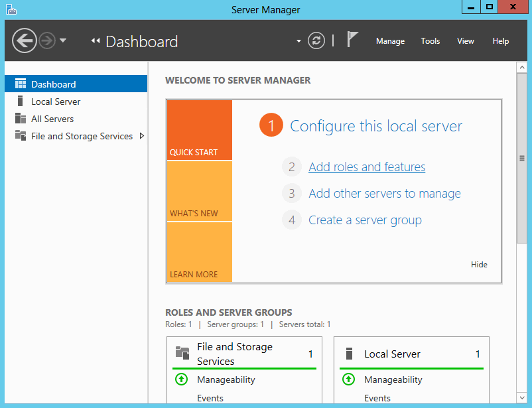
Task: Click the forward navigation arrow
Action: tap(47, 40)
